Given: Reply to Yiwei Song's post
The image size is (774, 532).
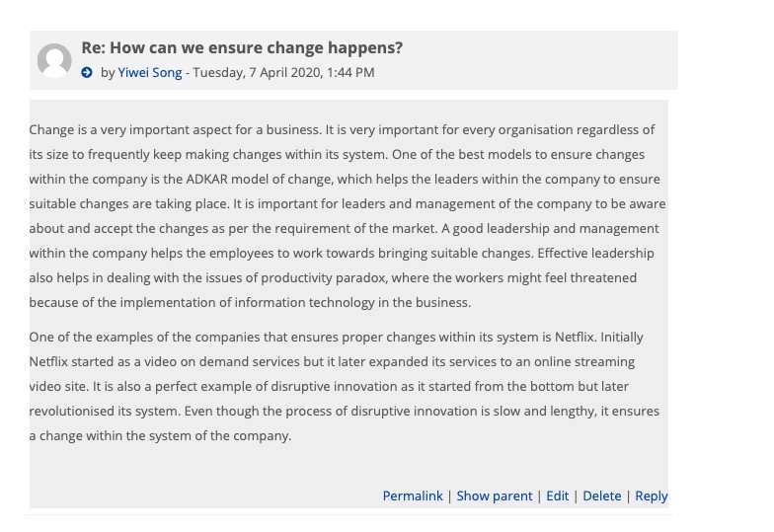Looking at the screenshot, I should click(x=652, y=495).
